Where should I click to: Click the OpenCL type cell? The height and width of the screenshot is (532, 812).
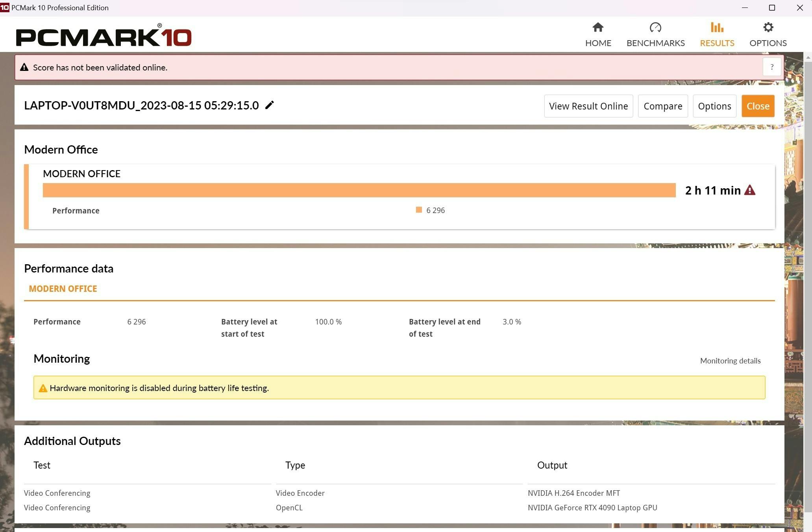pos(289,508)
